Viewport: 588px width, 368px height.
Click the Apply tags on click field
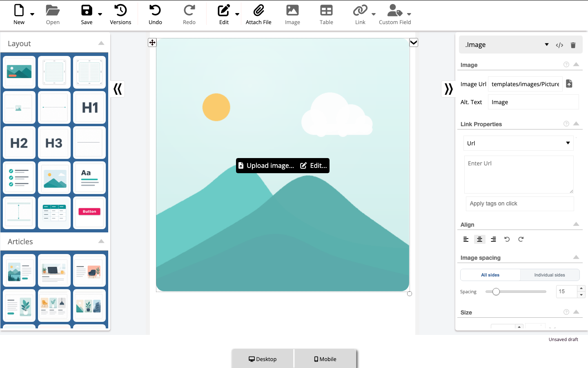click(x=520, y=203)
